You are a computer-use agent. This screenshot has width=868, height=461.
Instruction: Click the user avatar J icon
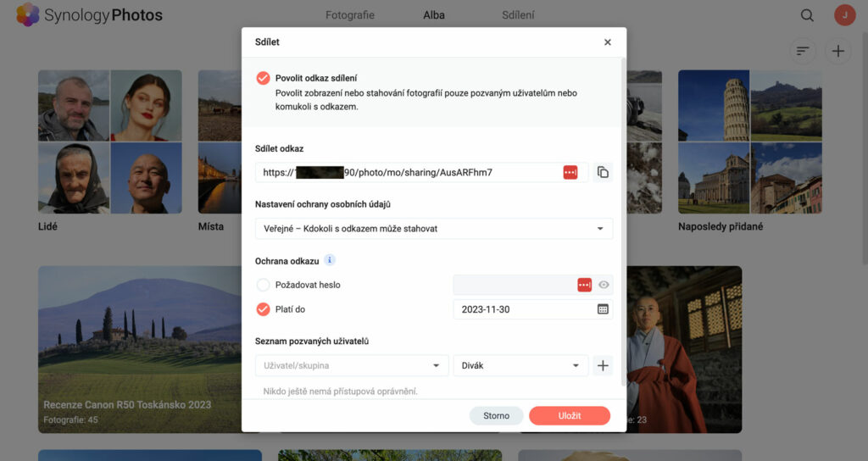[x=844, y=15]
